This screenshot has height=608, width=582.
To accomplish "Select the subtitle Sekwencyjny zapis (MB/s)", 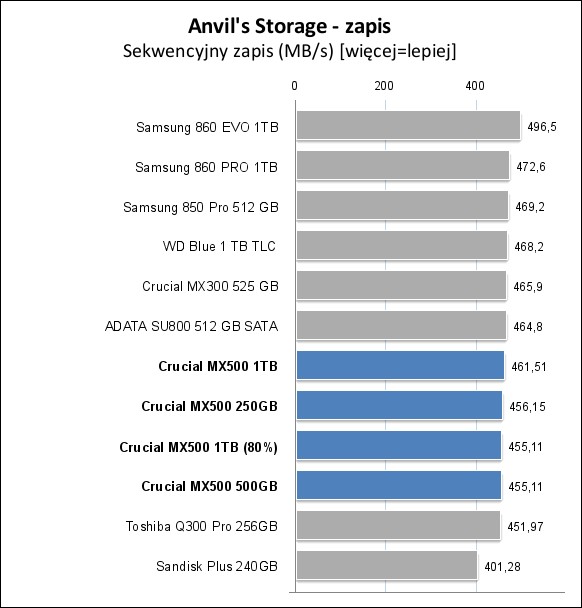I will coord(228,51).
